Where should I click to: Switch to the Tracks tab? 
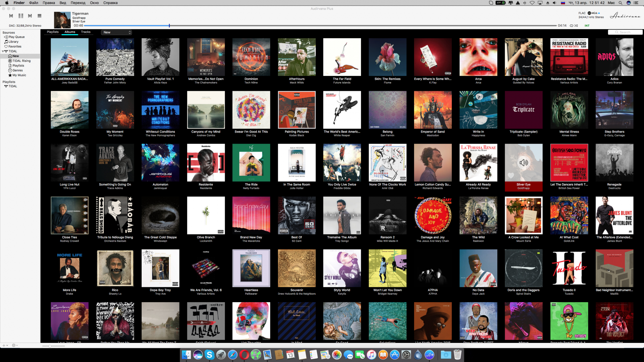86,32
